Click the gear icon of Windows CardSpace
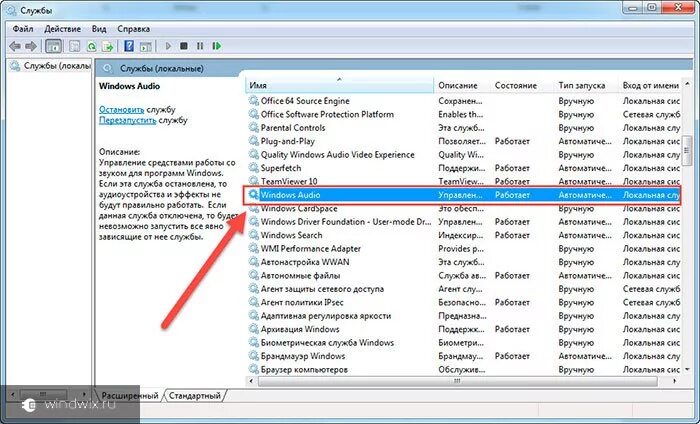 [254, 208]
